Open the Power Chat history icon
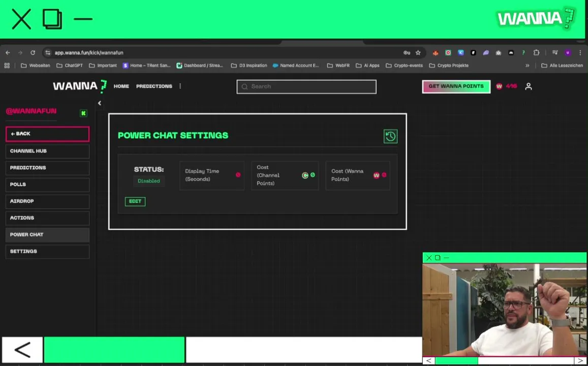The width and height of the screenshot is (588, 366). click(390, 136)
